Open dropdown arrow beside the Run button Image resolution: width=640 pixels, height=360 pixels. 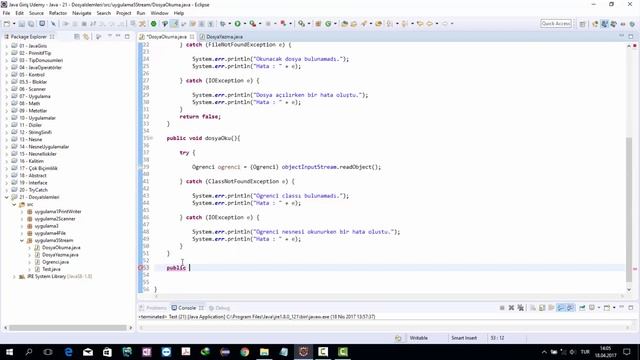coord(245,24)
